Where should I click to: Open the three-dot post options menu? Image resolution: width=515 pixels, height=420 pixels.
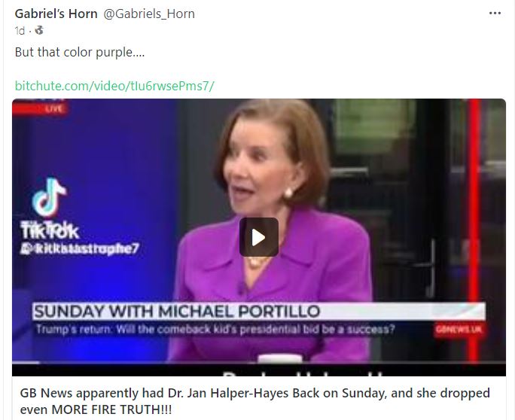(x=495, y=14)
